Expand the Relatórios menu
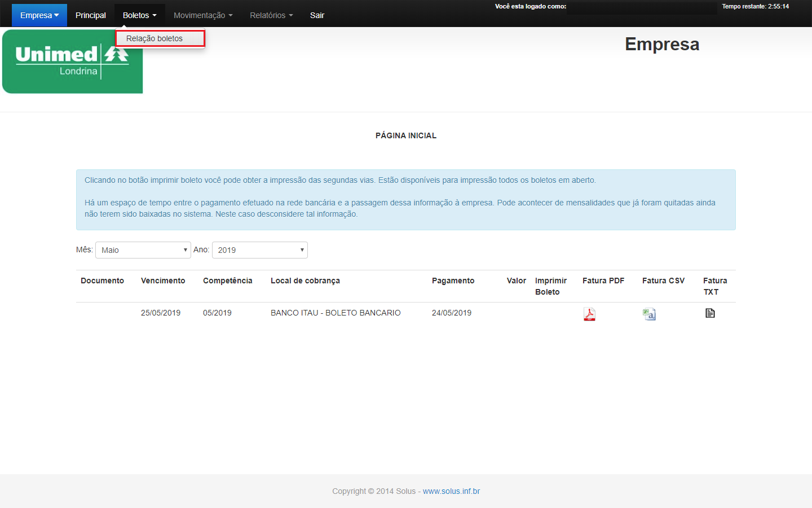The image size is (812, 508). pyautogui.click(x=271, y=15)
